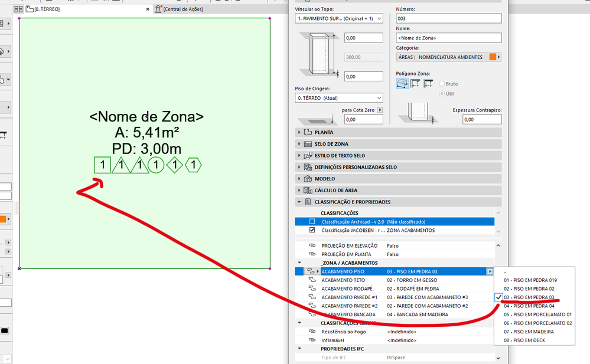This screenshot has height=364, width=590.
Task: Click the Espessura Contrapiso input field
Action: coord(482,120)
